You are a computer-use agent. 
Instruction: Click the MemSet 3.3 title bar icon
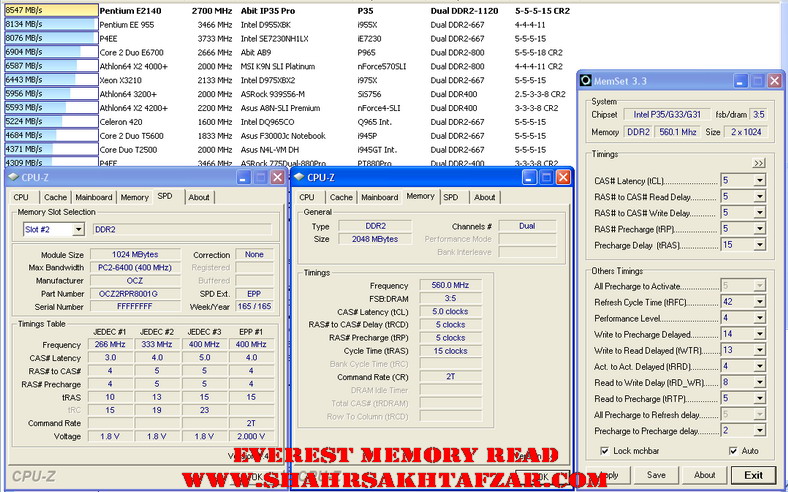[585, 80]
